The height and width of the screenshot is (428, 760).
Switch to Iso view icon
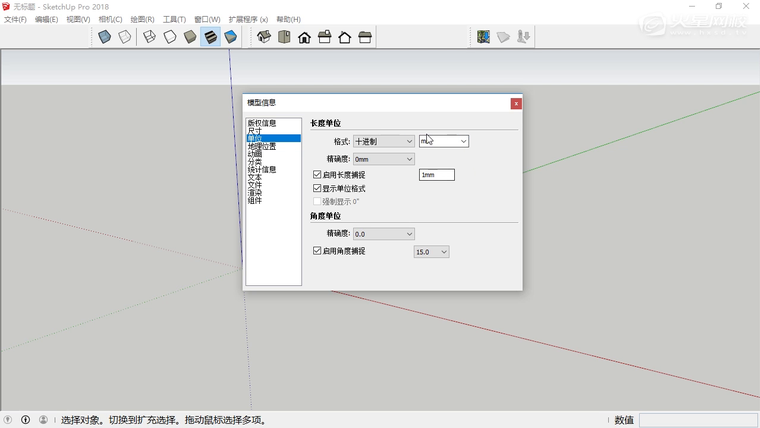[x=264, y=37]
